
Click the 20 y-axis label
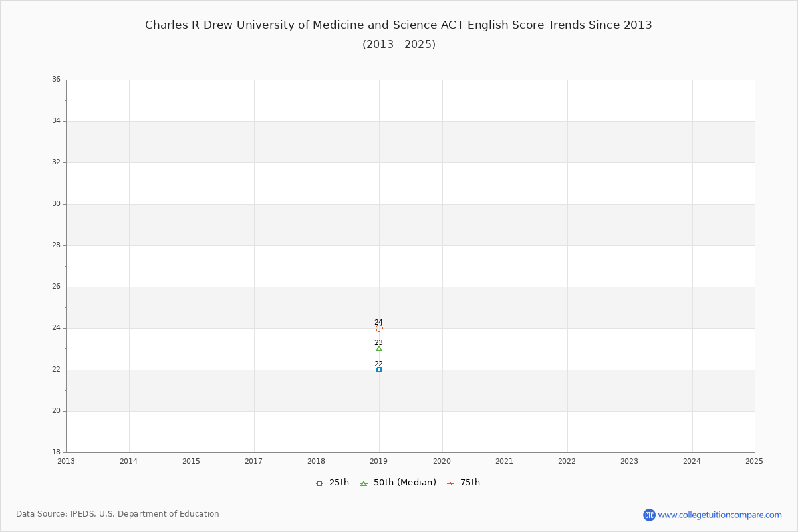[x=56, y=411]
